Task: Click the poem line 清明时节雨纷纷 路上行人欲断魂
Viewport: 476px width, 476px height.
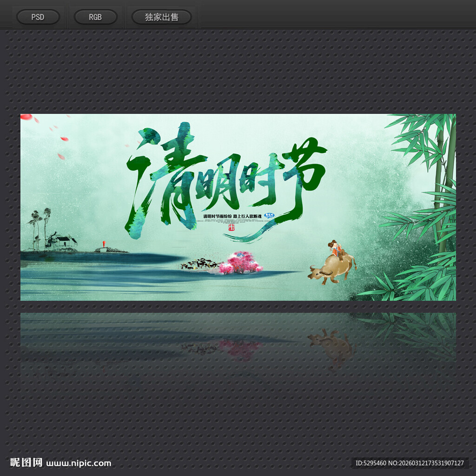Action: coord(232,216)
